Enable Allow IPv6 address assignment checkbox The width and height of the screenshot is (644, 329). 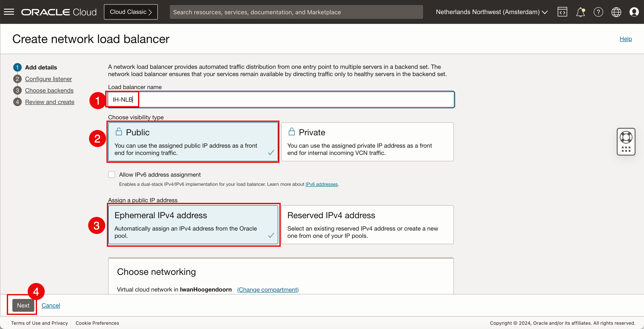click(x=112, y=174)
